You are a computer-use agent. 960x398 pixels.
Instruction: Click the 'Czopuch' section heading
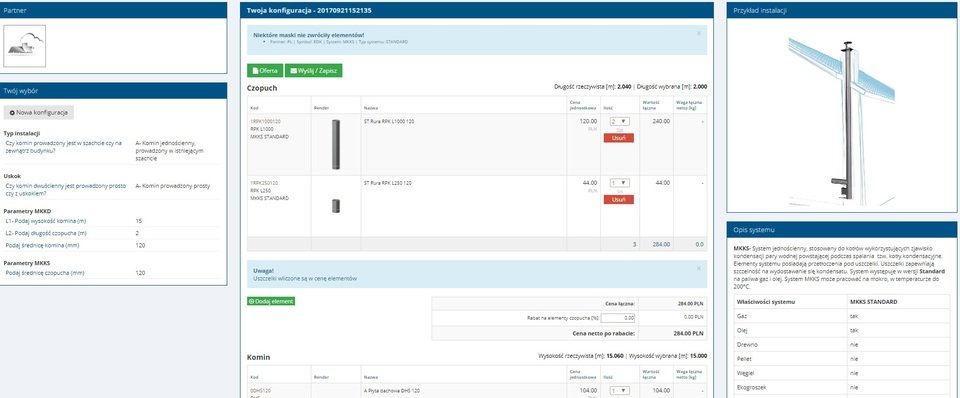(262, 88)
